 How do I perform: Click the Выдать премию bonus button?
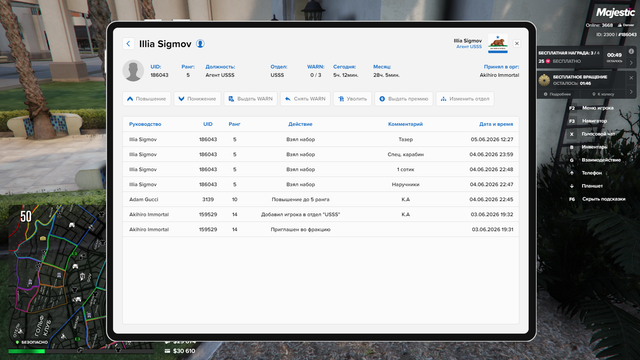tap(404, 99)
